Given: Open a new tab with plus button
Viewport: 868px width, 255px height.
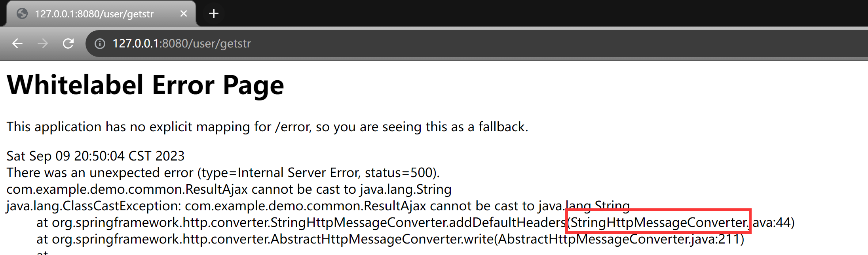Looking at the screenshot, I should pos(214,14).
